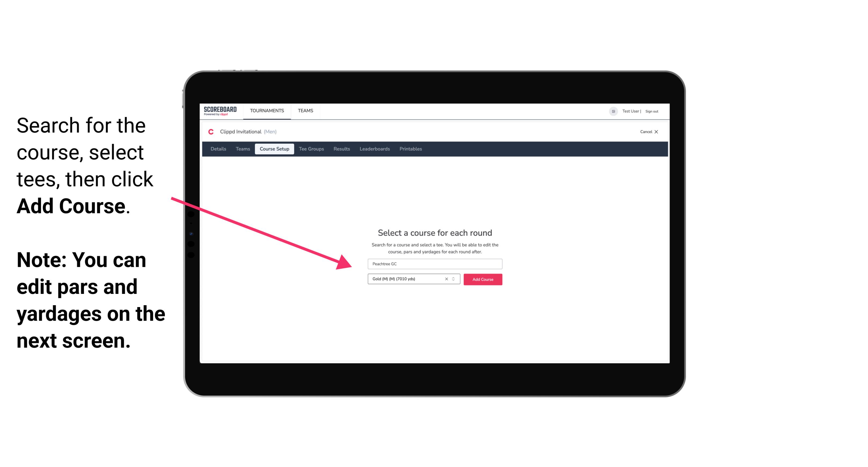Navigate to the Printables tab
Screen dimensions: 868x467
coord(410,149)
